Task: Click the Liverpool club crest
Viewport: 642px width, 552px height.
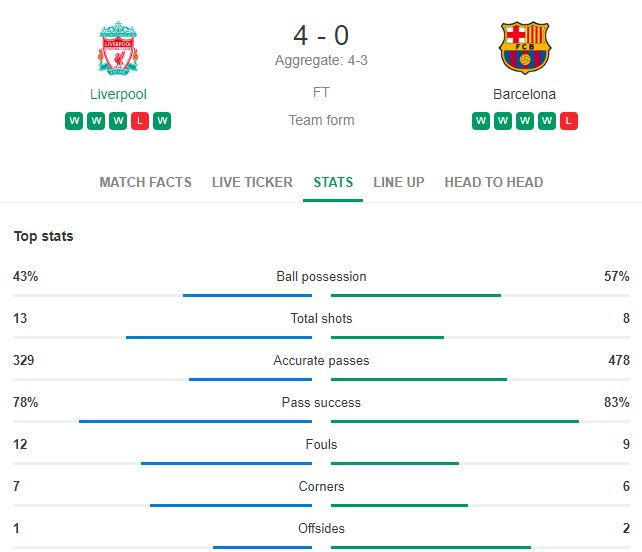Action: point(118,48)
